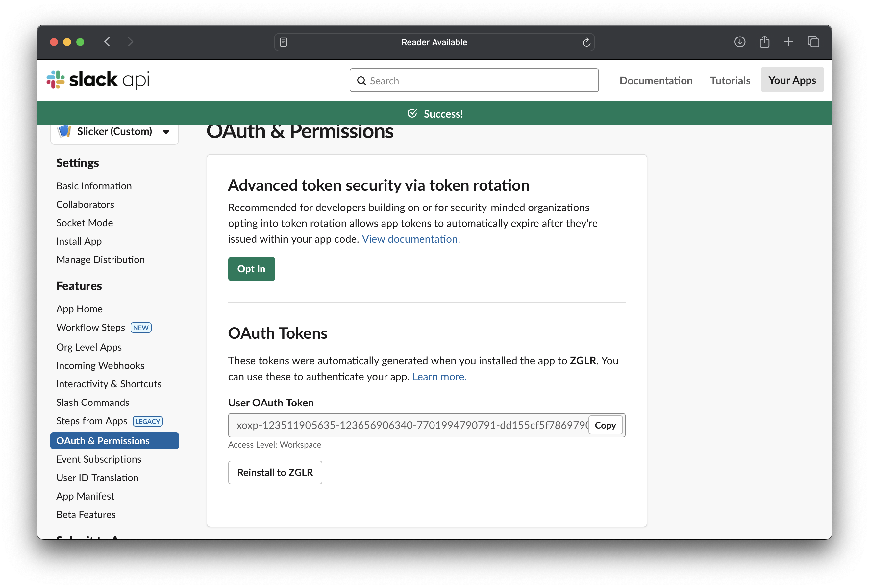The height and width of the screenshot is (588, 869).
Task: Select Event Subscriptions in the sidebar
Action: point(99,459)
